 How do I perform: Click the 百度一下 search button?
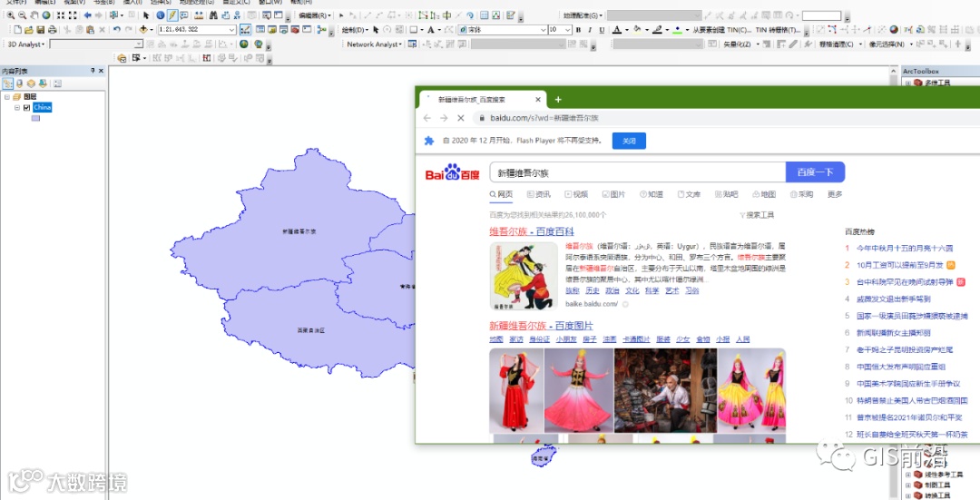(815, 172)
